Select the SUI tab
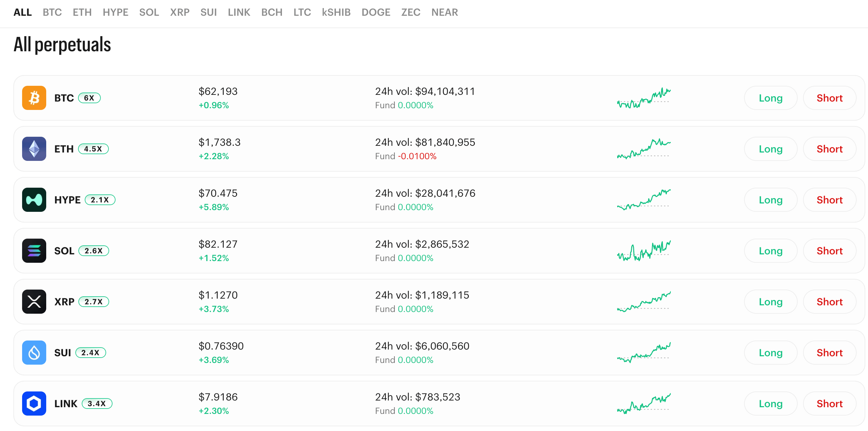Screen dimensions: 868x431 [x=209, y=12]
